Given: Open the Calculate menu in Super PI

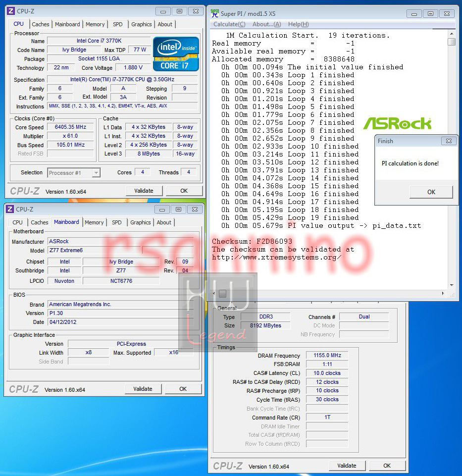Looking at the screenshot, I should pos(229,24).
